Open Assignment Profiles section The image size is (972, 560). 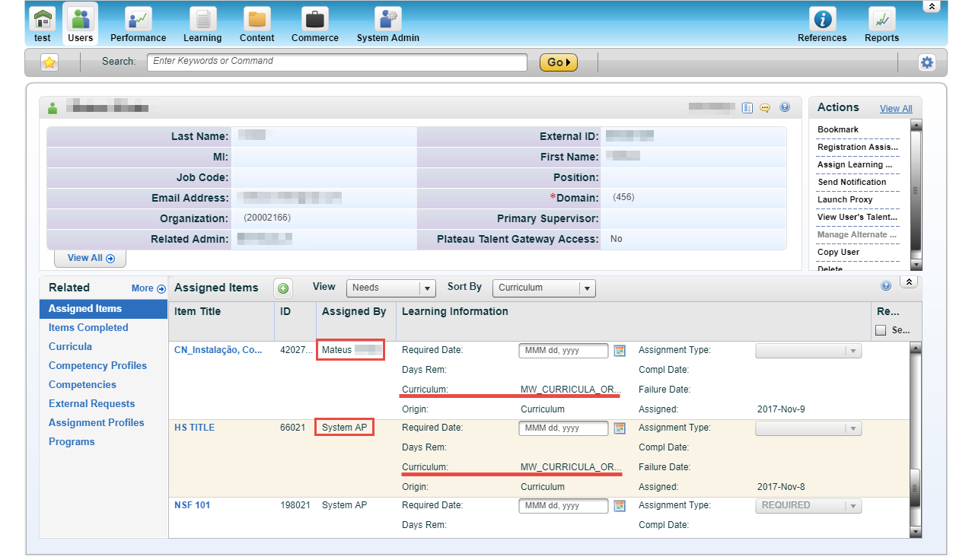coord(96,423)
